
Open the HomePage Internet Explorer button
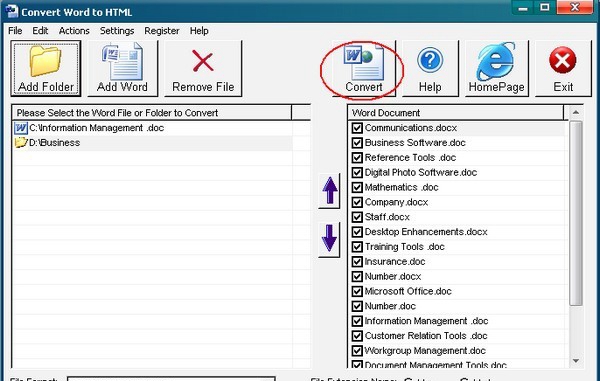[496, 68]
